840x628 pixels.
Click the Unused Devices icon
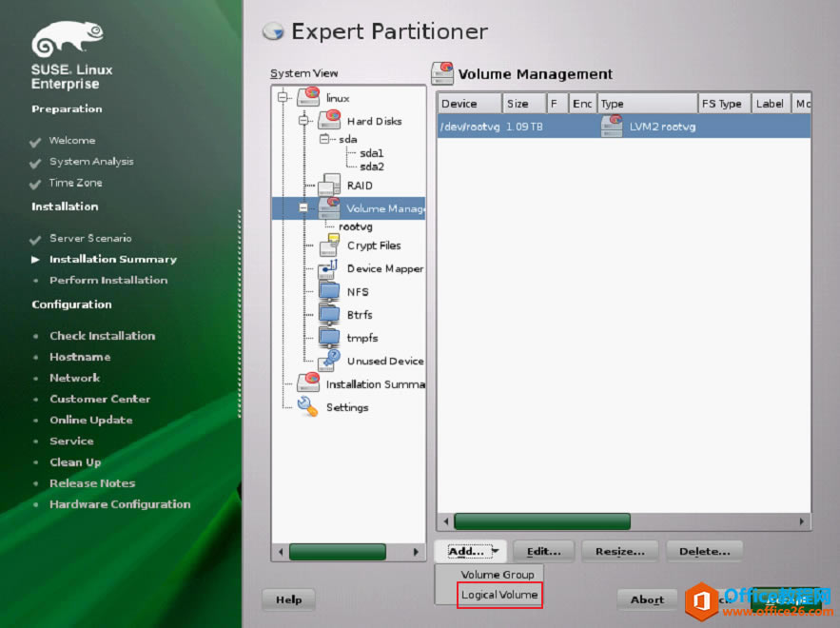pyautogui.click(x=329, y=361)
